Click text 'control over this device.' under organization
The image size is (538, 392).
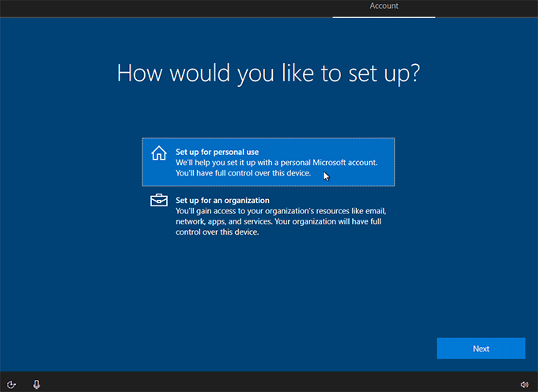coord(218,232)
